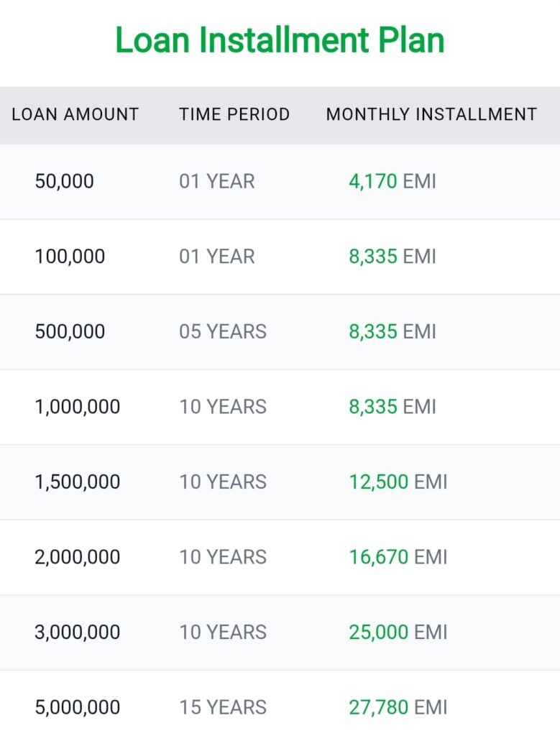Click the 100,000 loan amount cell
The width and height of the screenshot is (560, 736).
tap(70, 257)
